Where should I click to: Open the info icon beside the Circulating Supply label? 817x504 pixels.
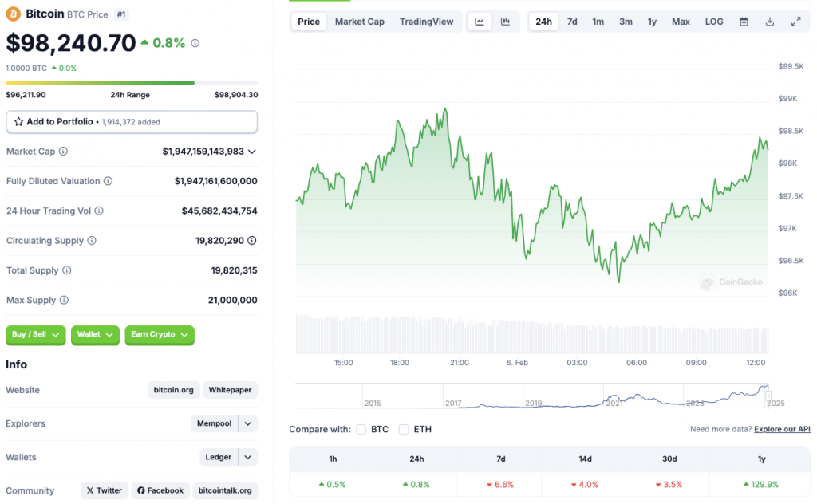(92, 240)
